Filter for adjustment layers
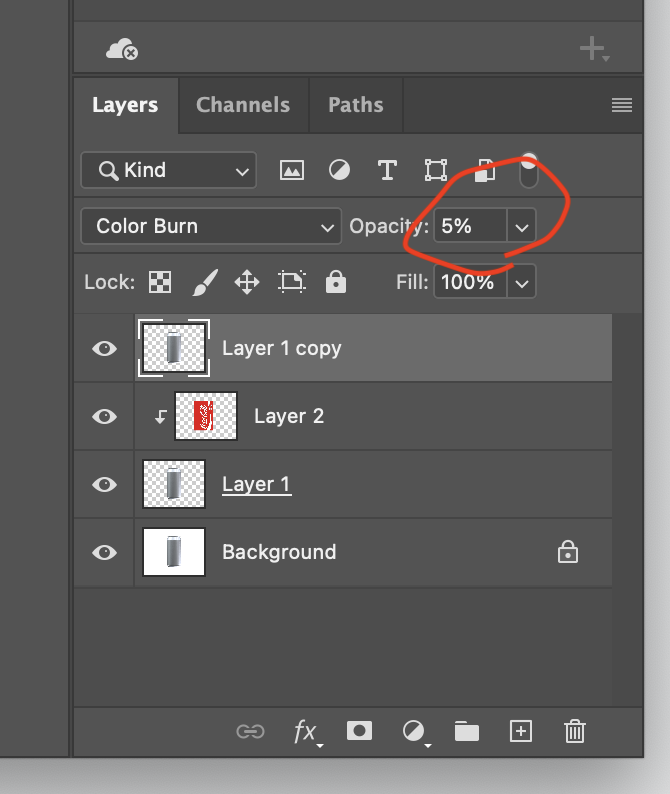Screen dimensions: 670x794 [339, 170]
